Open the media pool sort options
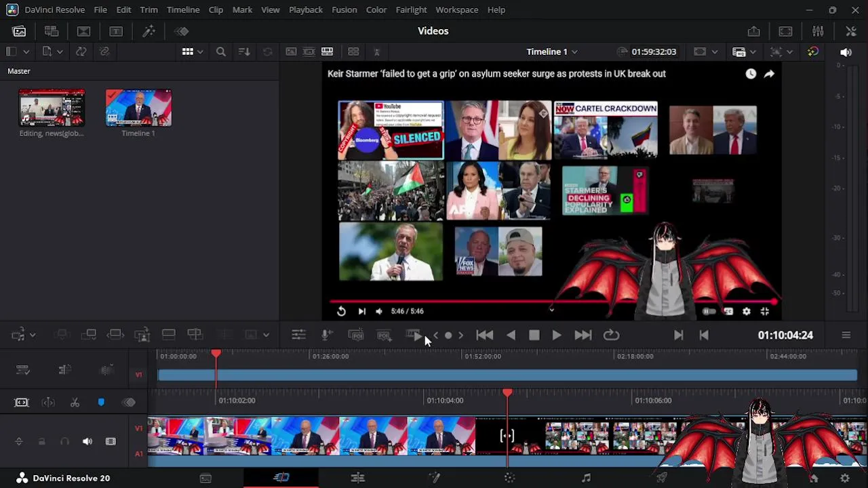This screenshot has width=868, height=488. pos(244,52)
